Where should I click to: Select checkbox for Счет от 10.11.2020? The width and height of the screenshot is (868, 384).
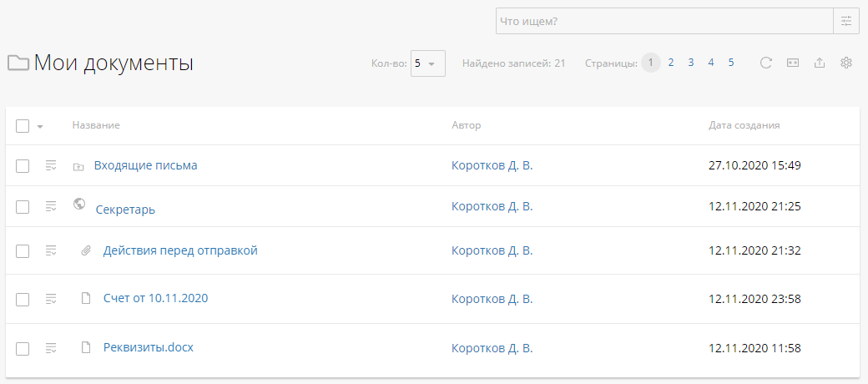click(x=23, y=299)
